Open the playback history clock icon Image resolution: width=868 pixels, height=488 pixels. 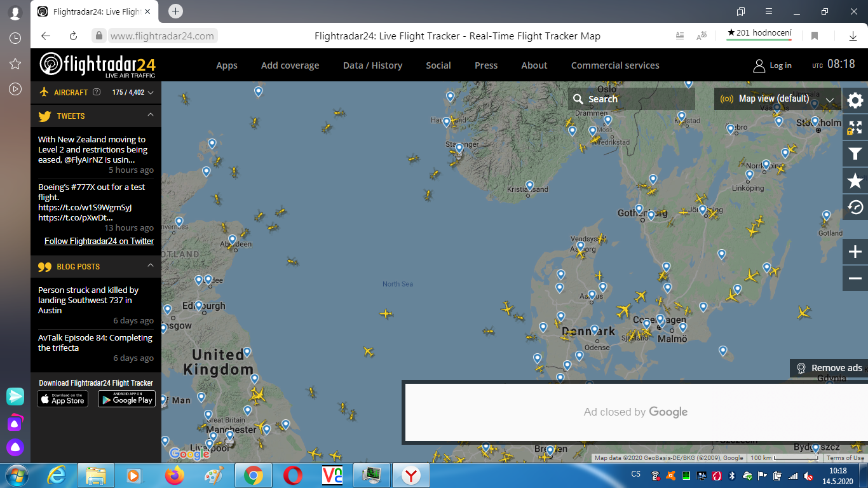click(855, 207)
